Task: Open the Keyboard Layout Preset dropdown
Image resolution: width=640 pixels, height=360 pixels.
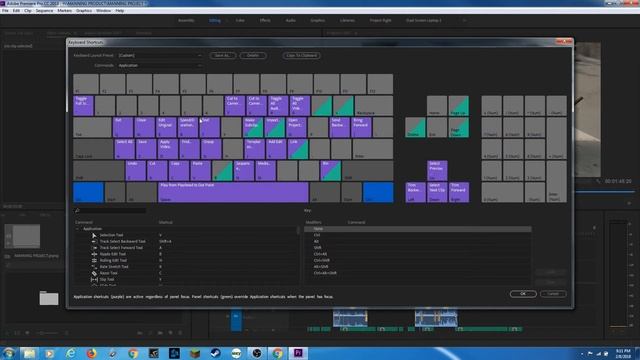Action: [160, 56]
